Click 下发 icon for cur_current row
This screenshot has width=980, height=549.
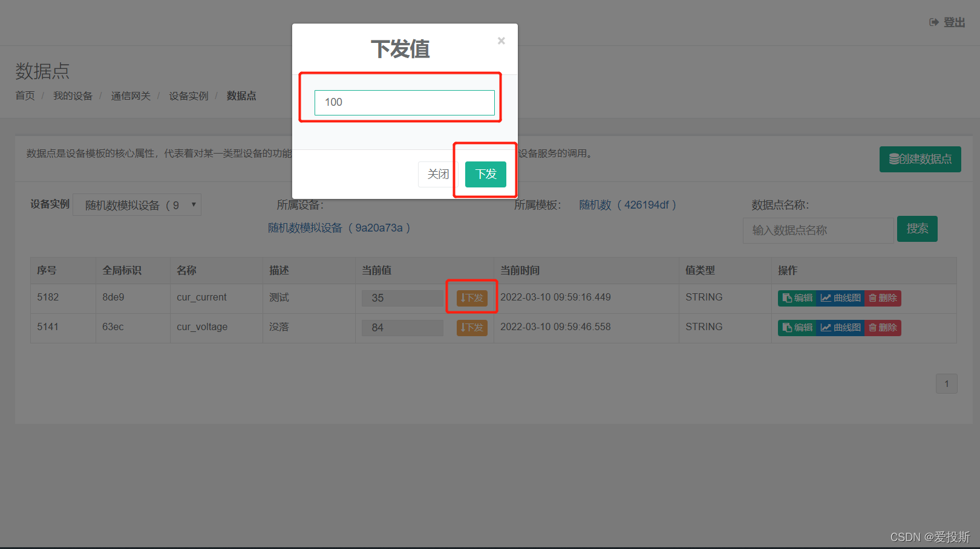coord(472,297)
